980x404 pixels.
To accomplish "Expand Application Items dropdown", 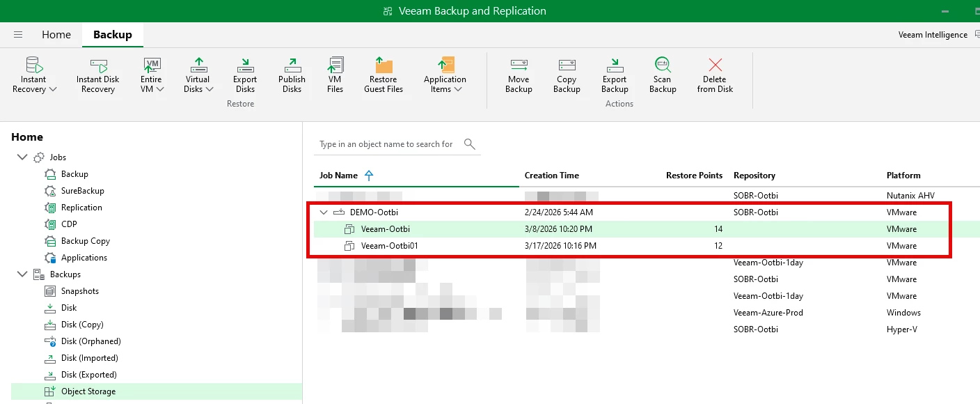I will 457,89.
